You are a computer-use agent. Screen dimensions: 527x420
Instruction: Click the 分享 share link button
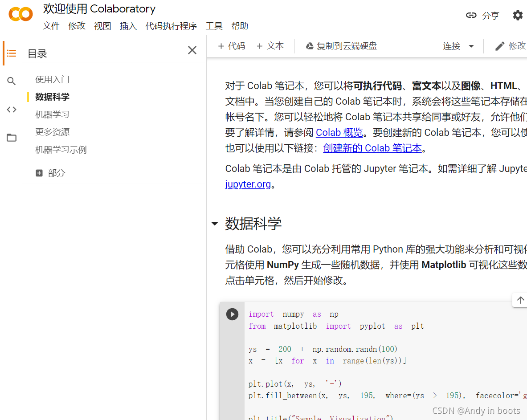click(x=482, y=16)
